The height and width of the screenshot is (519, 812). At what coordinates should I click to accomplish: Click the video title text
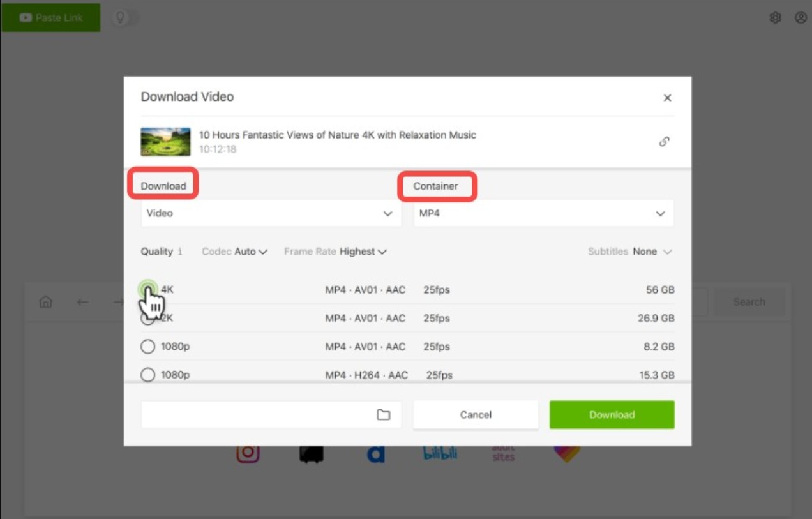[338, 135]
